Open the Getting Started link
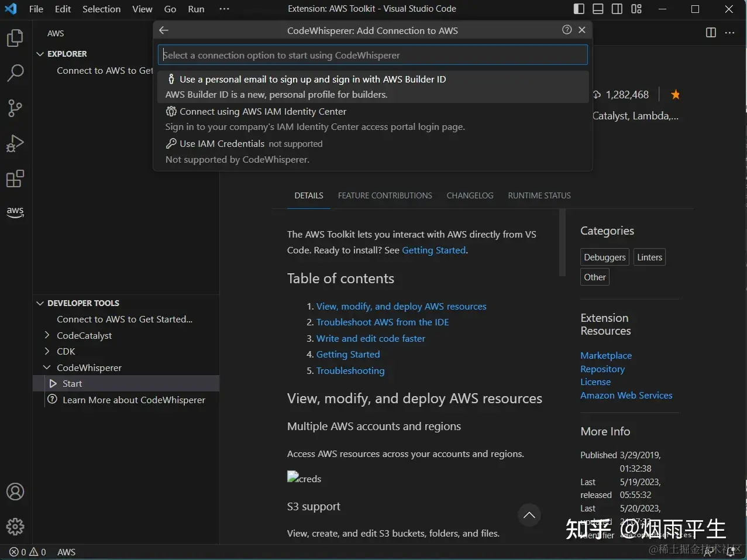 (433, 250)
